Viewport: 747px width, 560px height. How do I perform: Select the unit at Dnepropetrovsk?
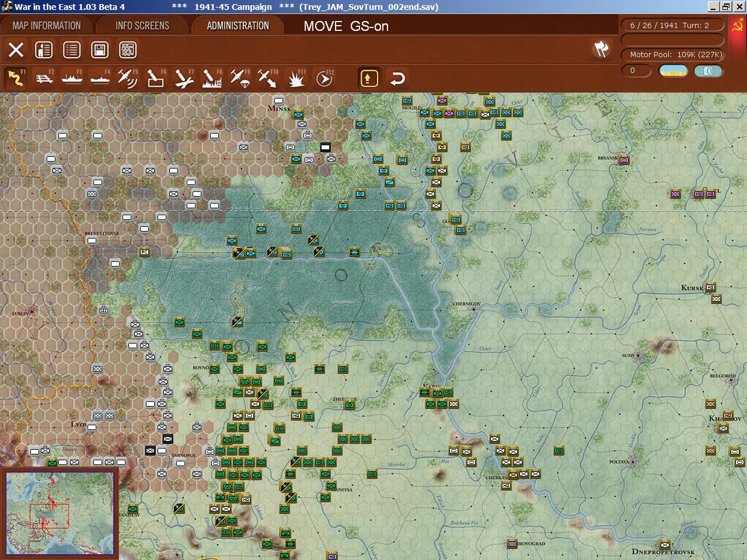coord(665,544)
